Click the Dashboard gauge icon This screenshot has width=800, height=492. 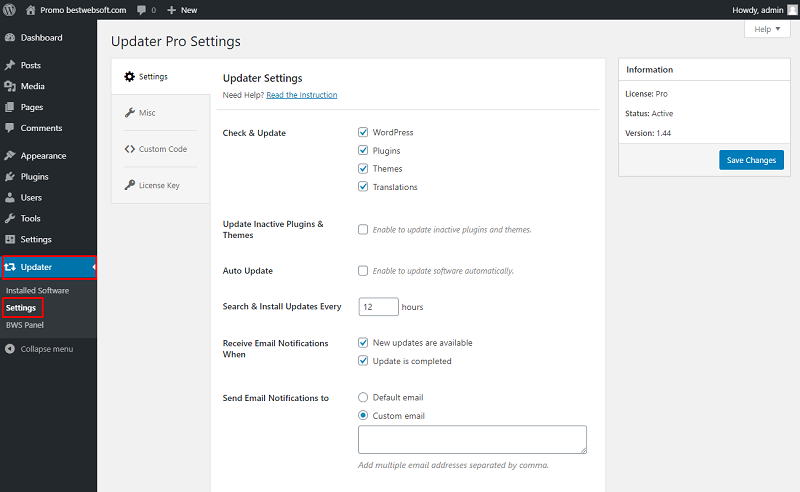click(10, 38)
